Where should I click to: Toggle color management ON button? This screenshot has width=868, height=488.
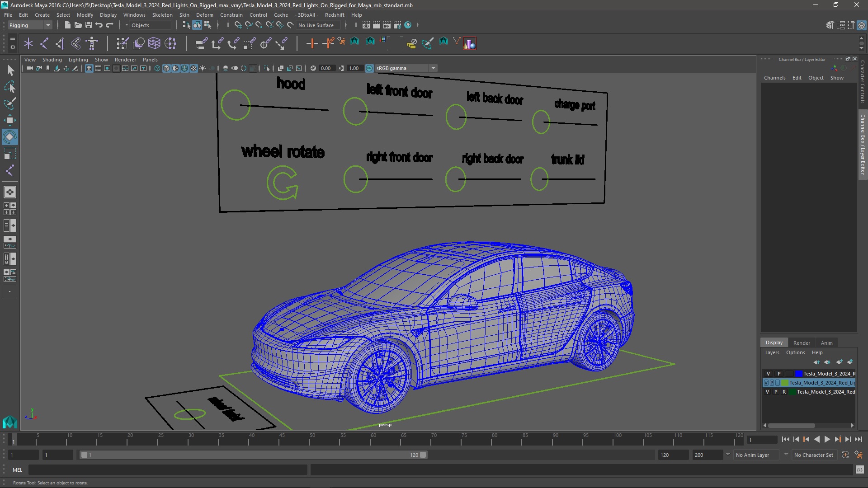(x=369, y=68)
